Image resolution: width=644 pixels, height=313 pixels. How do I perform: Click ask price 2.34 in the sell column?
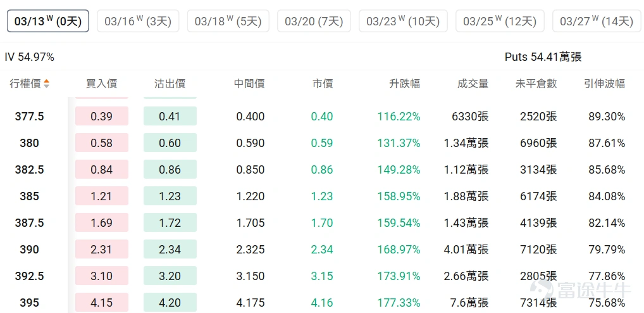point(170,249)
